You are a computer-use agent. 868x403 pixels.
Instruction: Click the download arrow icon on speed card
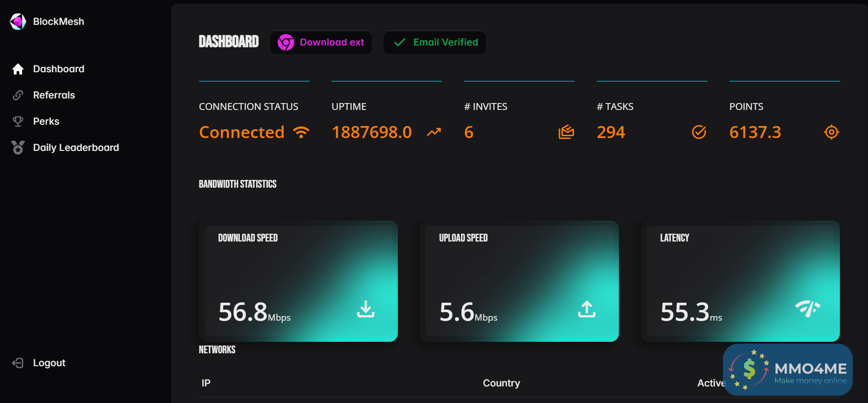click(366, 309)
